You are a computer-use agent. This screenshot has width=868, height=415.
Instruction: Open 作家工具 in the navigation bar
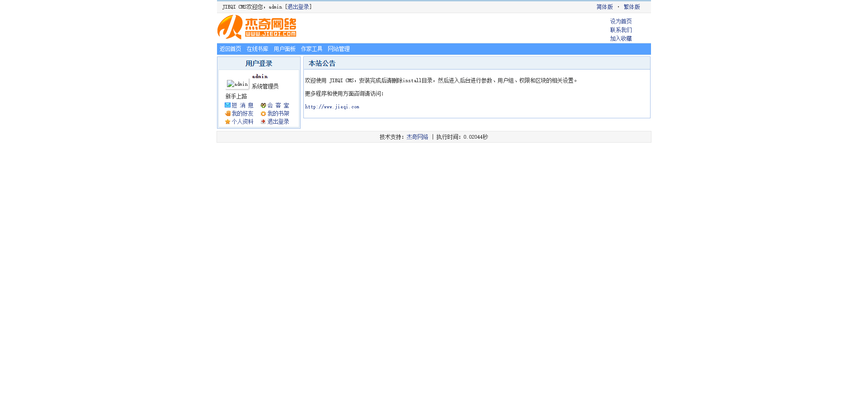(x=311, y=49)
